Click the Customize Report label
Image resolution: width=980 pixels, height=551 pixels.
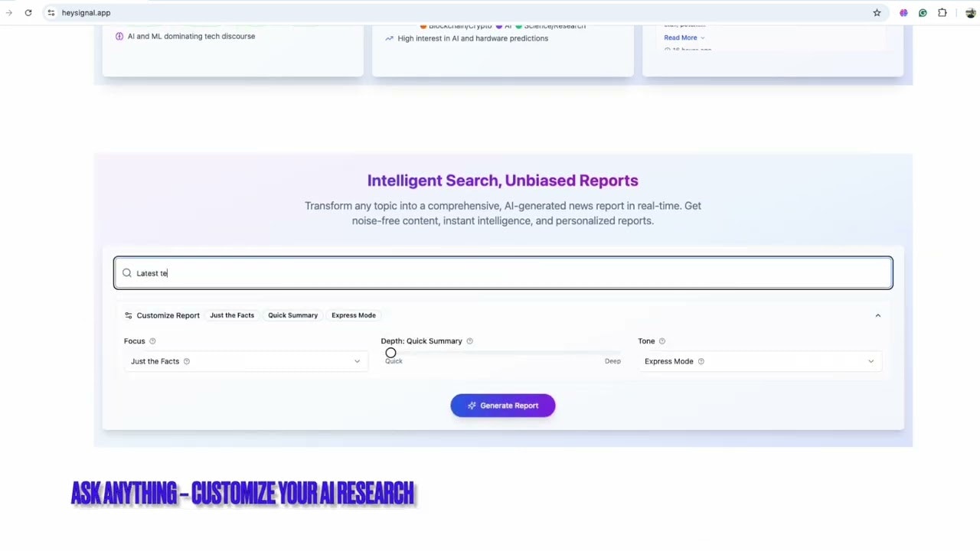coord(168,315)
